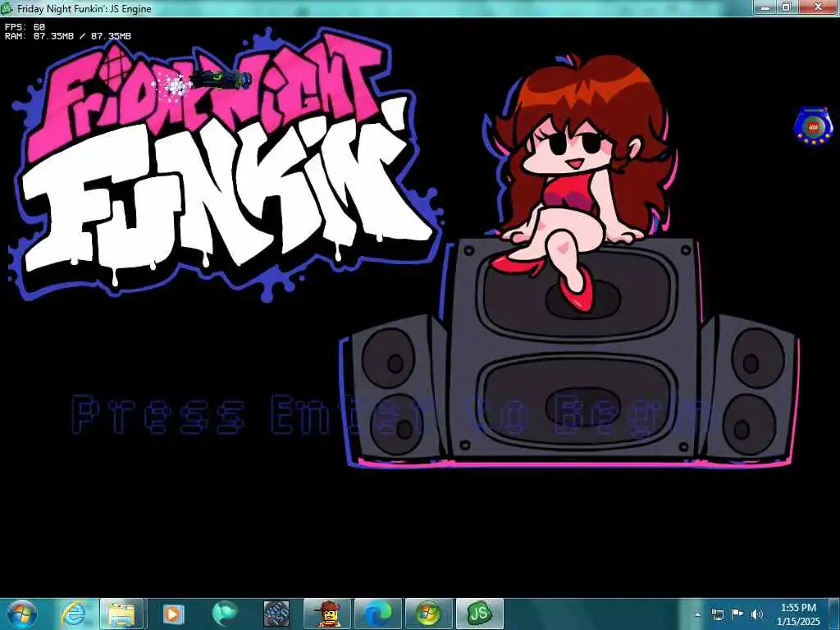The width and height of the screenshot is (840, 630).
Task: Select the JS Engine taskbar button
Action: click(x=479, y=614)
